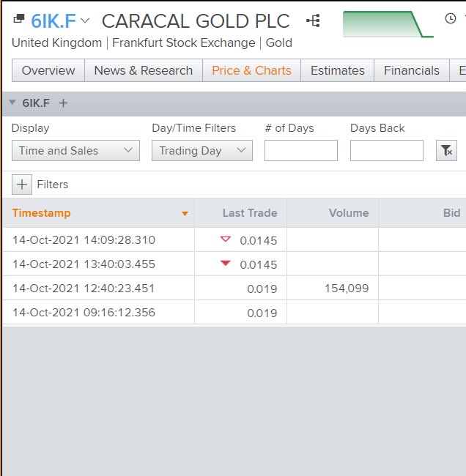This screenshot has width=466, height=476.
Task: Click the Gold industry label
Action: (x=279, y=42)
